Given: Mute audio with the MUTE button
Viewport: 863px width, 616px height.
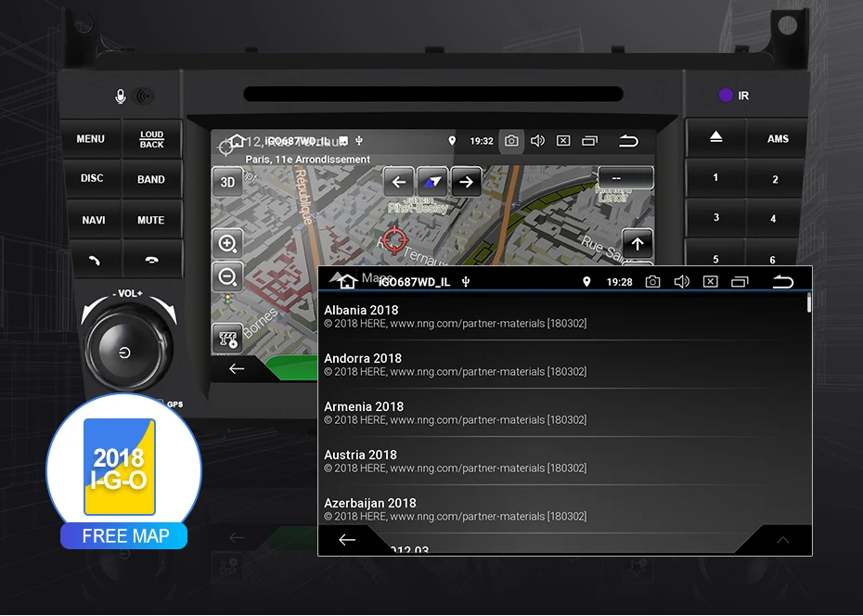Looking at the screenshot, I should (x=151, y=220).
